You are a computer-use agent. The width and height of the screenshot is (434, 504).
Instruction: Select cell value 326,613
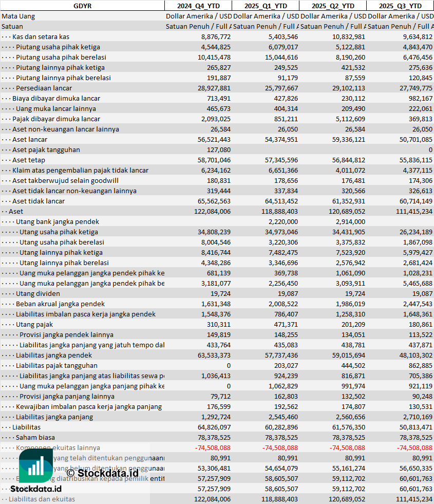tap(420, 191)
